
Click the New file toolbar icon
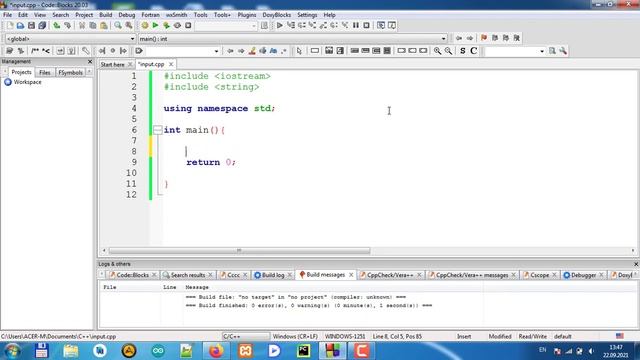point(10,25)
